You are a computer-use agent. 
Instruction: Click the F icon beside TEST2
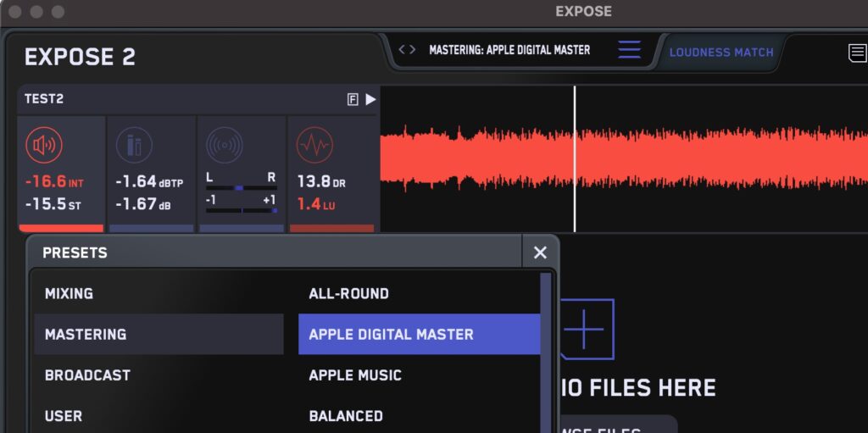point(353,100)
